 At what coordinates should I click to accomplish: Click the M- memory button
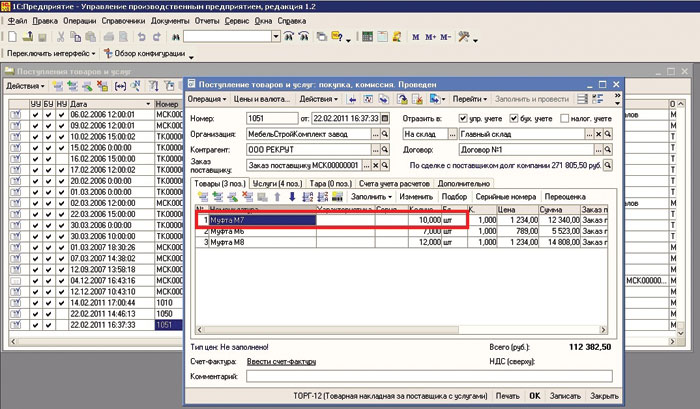pos(445,37)
